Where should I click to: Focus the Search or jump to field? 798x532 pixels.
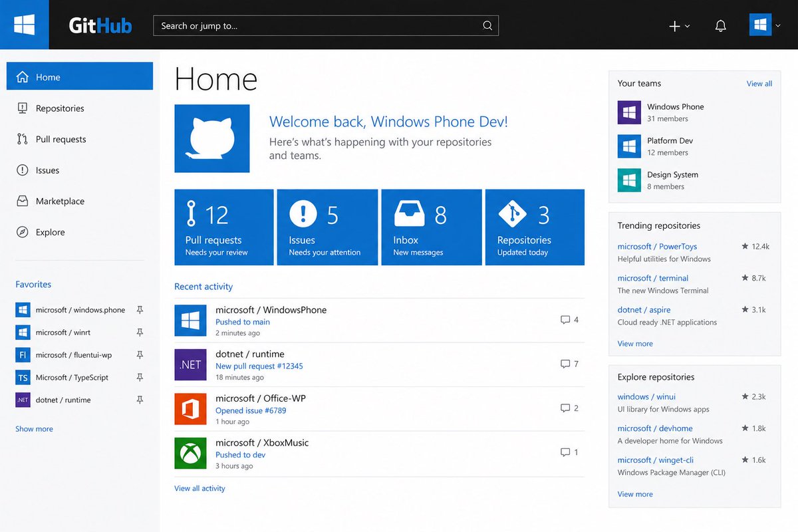click(x=326, y=26)
